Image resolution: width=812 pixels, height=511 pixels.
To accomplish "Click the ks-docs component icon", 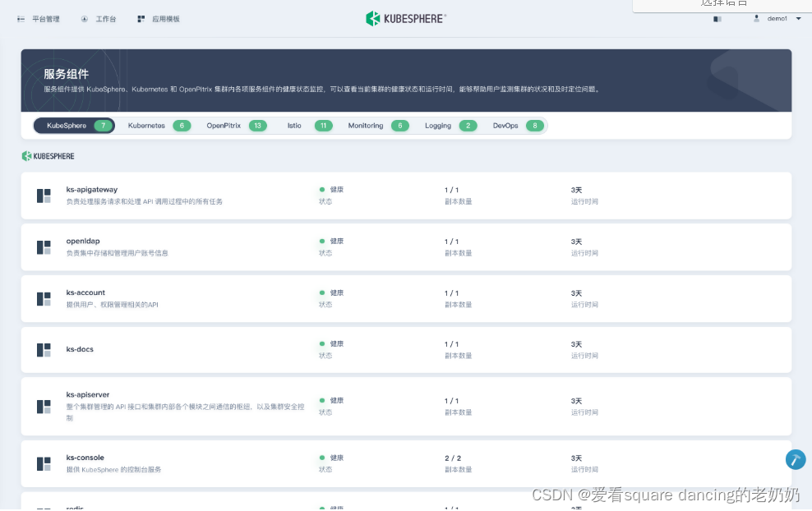I will point(44,350).
